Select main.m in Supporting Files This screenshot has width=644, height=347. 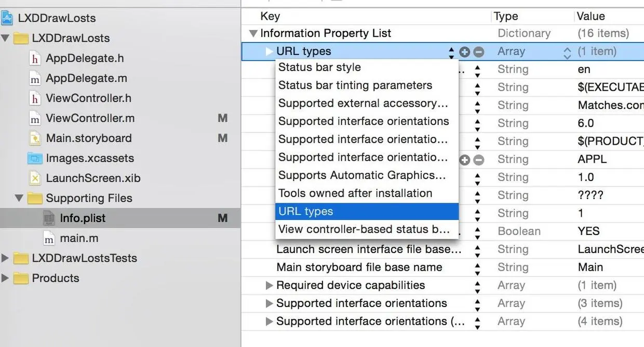coord(79,239)
